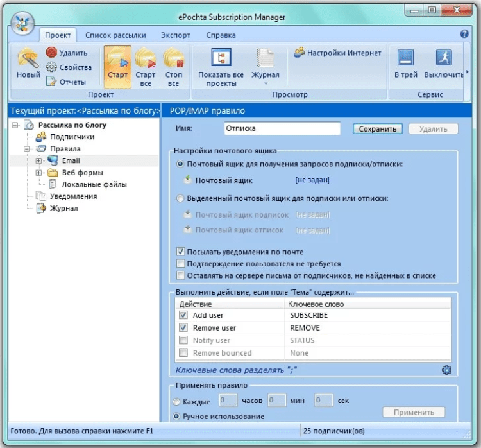The image size is (481, 448).
Task: Check the Remove bounced action
Action: click(x=183, y=352)
